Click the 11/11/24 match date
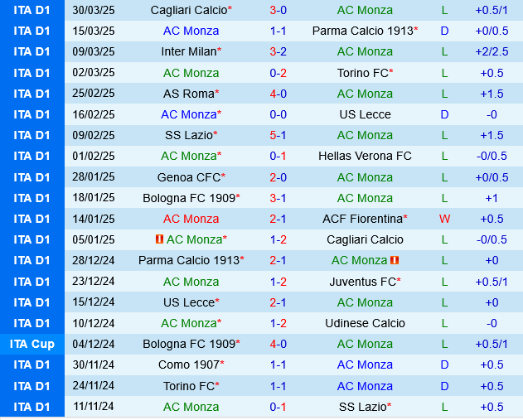Image resolution: width=523 pixels, height=420 pixels. (94, 407)
